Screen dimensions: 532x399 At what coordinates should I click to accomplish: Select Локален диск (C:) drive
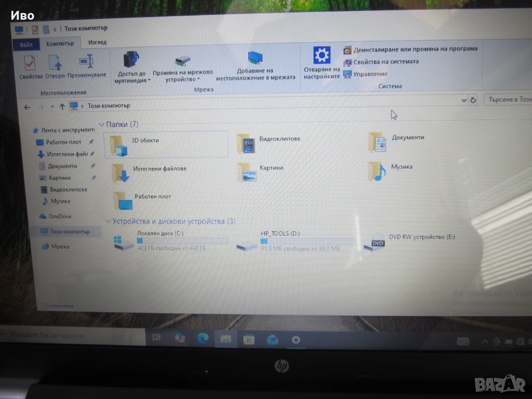124,242
